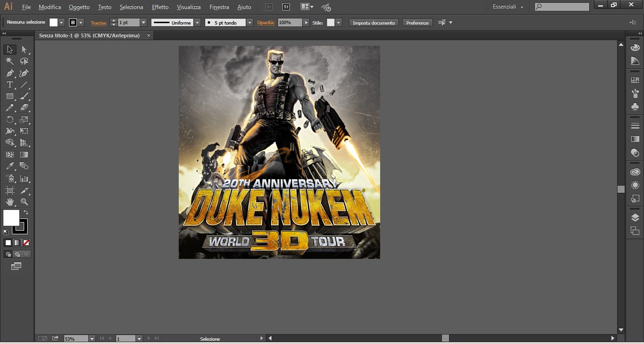The height and width of the screenshot is (344, 644).
Task: Open the Testo menu
Action: point(105,7)
